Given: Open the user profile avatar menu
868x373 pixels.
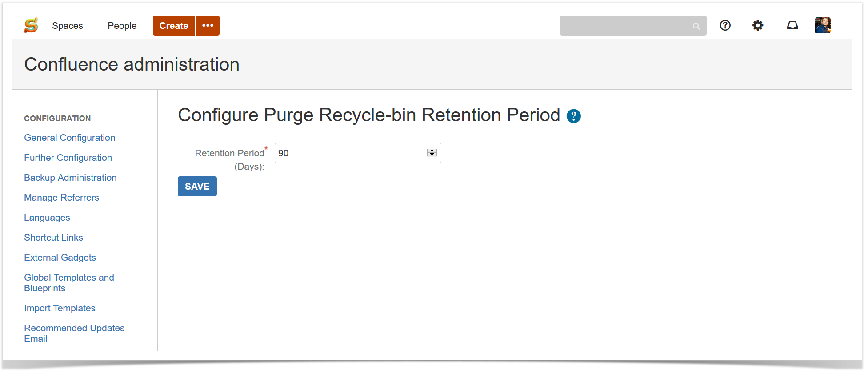Looking at the screenshot, I should click(822, 25).
